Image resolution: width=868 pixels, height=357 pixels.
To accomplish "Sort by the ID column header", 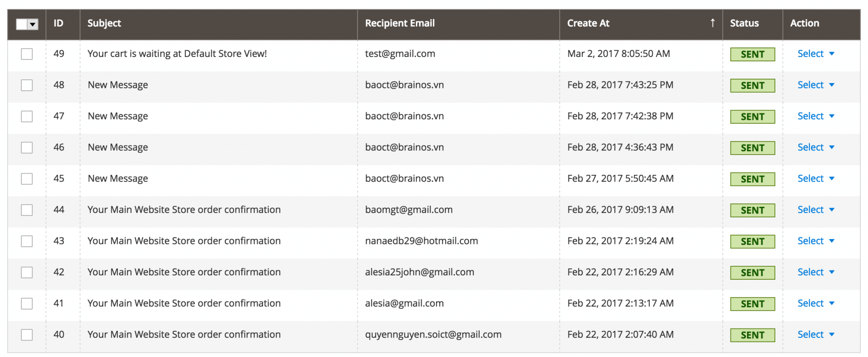I will tap(58, 23).
